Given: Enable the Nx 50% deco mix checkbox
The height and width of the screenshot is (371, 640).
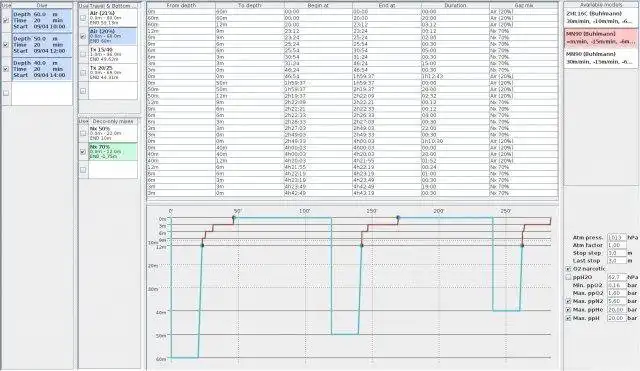Looking at the screenshot, I should point(83,133).
